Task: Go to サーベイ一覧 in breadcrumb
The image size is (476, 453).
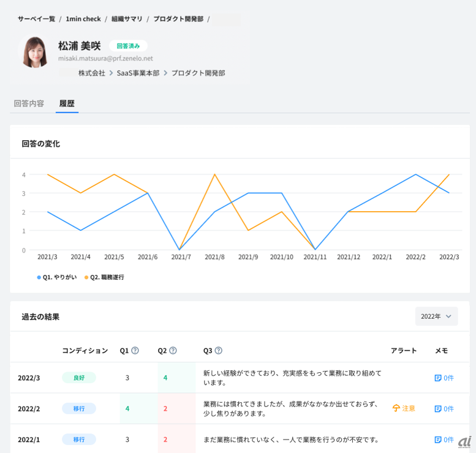Action: (x=36, y=19)
